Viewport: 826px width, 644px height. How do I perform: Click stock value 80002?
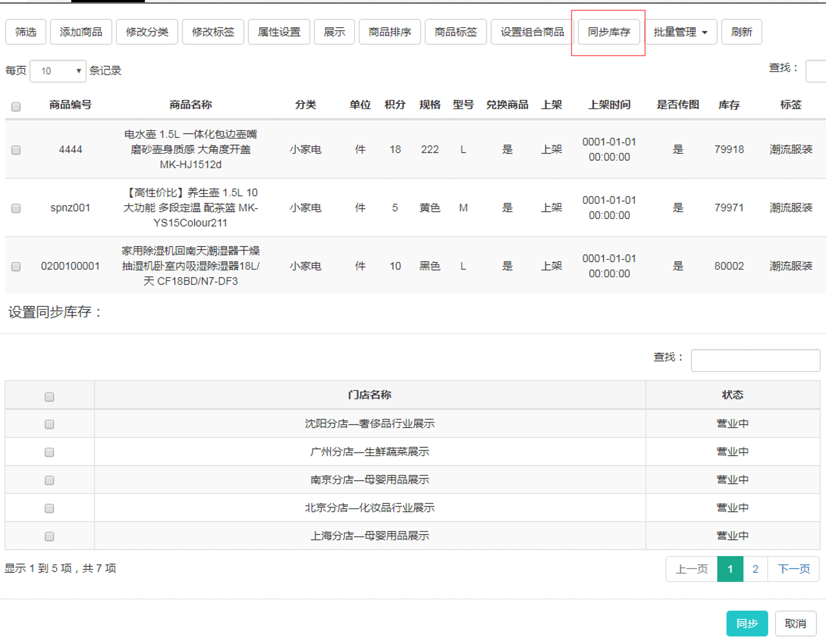(x=729, y=266)
